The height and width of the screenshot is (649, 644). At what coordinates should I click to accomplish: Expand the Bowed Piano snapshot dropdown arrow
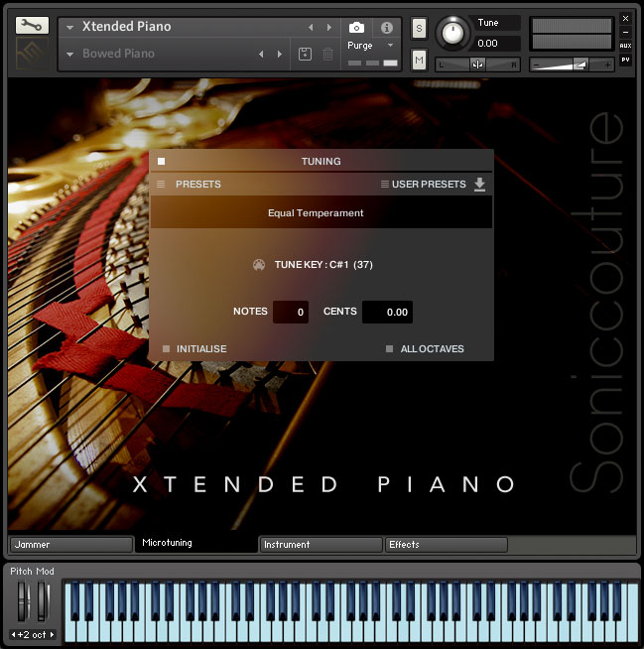(x=69, y=55)
